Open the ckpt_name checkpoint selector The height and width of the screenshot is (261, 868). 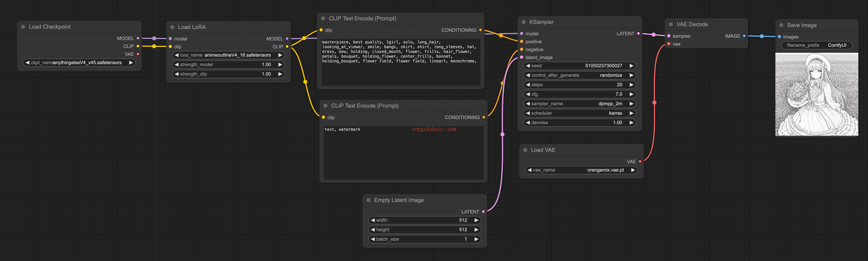point(79,63)
